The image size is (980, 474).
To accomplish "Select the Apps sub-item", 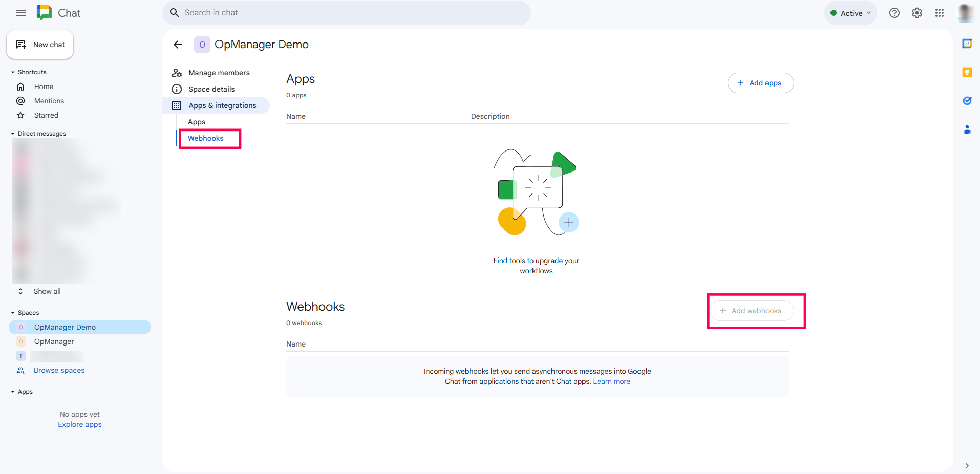I will click(197, 122).
